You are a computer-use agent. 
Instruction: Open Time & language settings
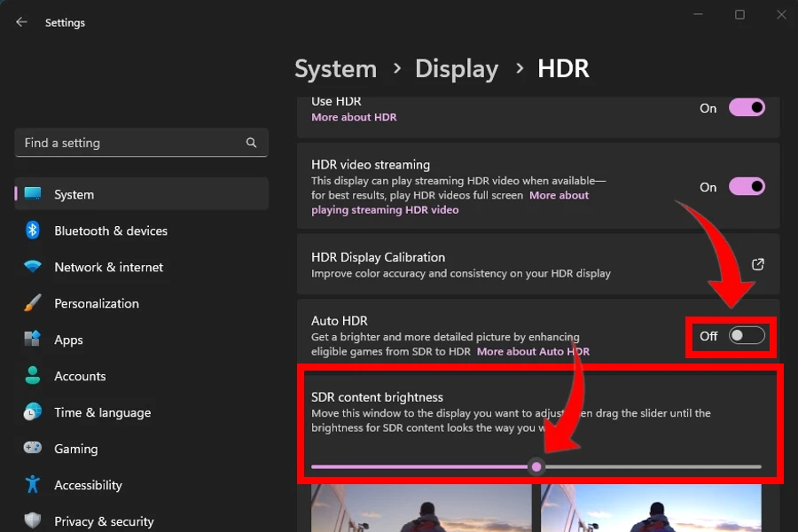(142, 412)
